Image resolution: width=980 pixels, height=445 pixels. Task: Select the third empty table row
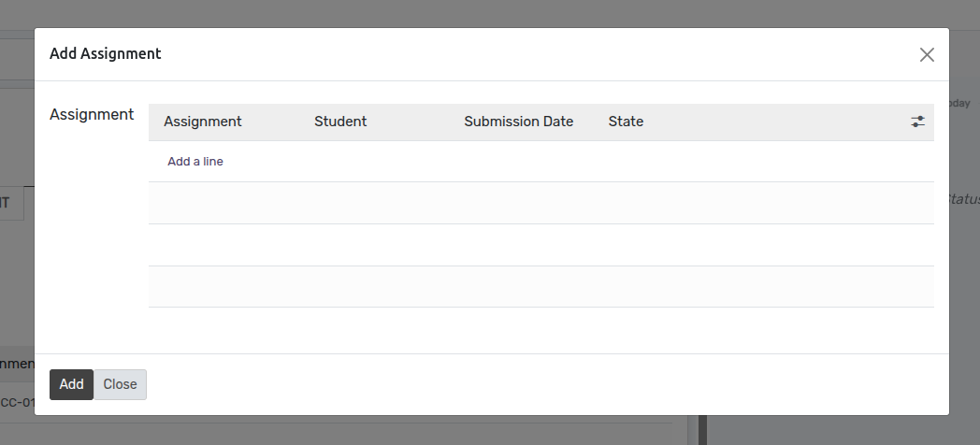(x=541, y=287)
